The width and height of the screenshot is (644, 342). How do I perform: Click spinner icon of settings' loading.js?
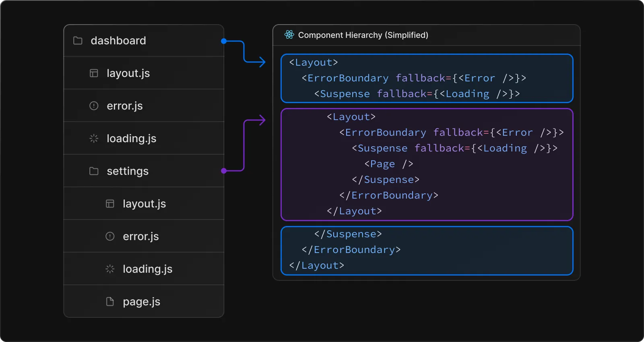tap(110, 269)
